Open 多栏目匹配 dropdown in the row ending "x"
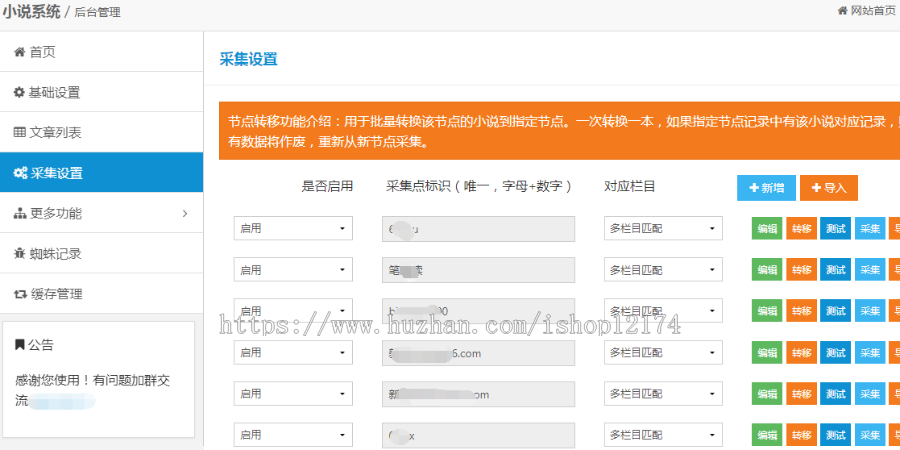 tap(664, 435)
